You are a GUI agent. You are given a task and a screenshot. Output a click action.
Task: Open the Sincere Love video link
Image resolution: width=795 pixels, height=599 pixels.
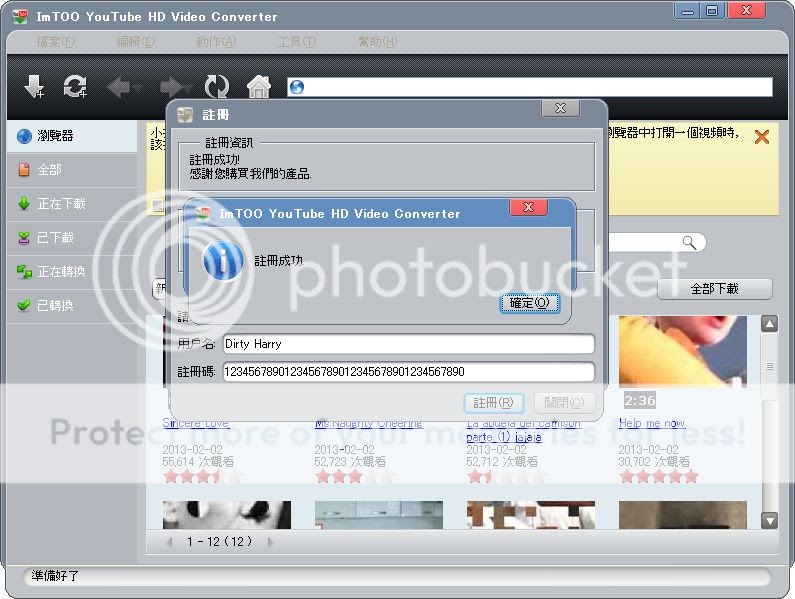pyautogui.click(x=195, y=423)
